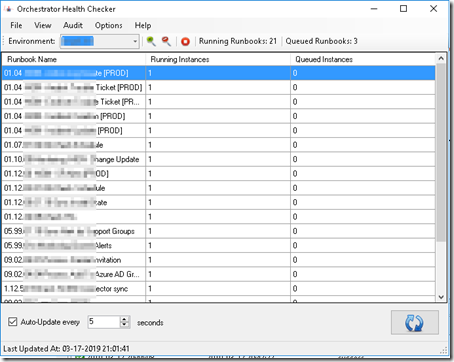The height and width of the screenshot is (362, 454).
Task: Open the Help menu
Action: (143, 25)
